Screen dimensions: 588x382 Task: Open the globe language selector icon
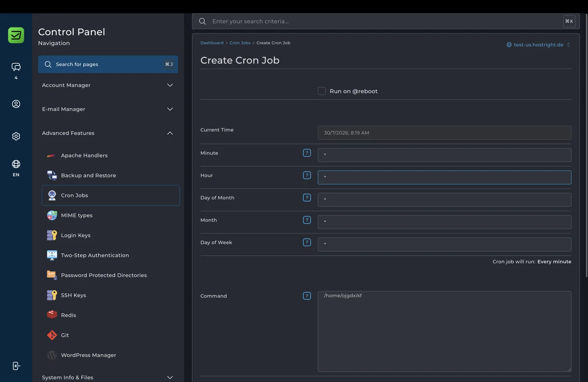(x=16, y=164)
